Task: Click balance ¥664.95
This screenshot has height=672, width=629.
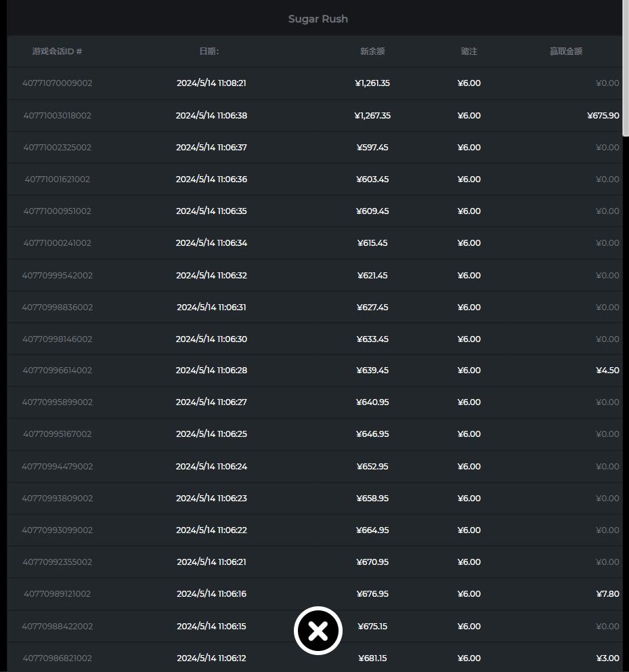Action: click(x=372, y=530)
